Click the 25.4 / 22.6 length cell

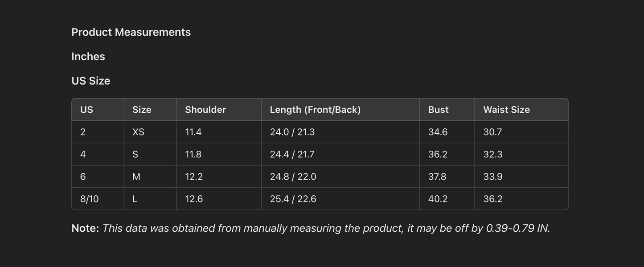[x=293, y=199]
